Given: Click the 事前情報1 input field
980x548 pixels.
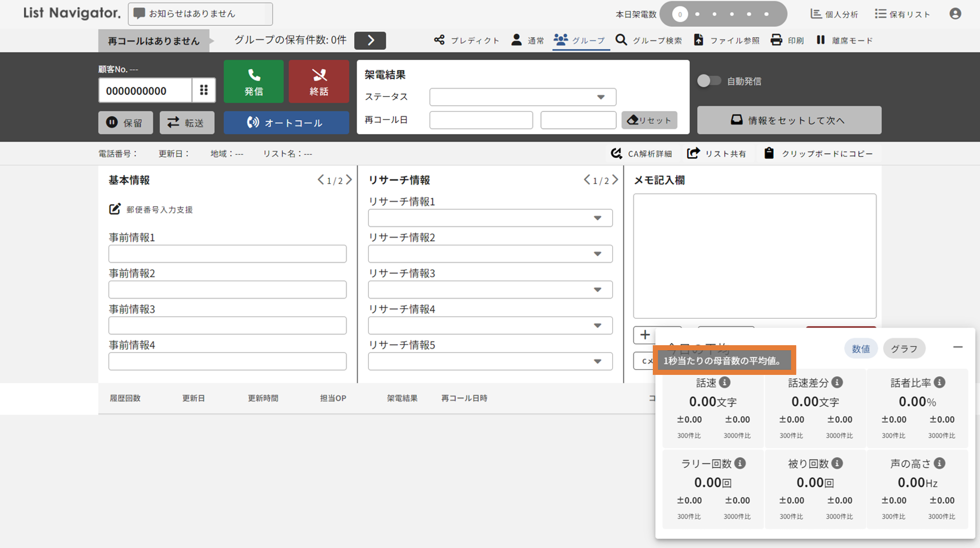Looking at the screenshot, I should [227, 254].
